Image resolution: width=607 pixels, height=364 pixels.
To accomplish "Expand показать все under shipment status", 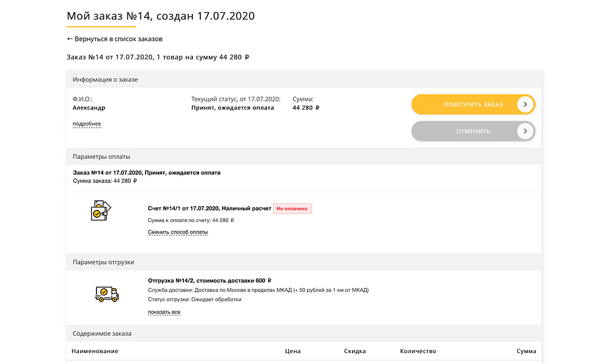I will pos(163,312).
